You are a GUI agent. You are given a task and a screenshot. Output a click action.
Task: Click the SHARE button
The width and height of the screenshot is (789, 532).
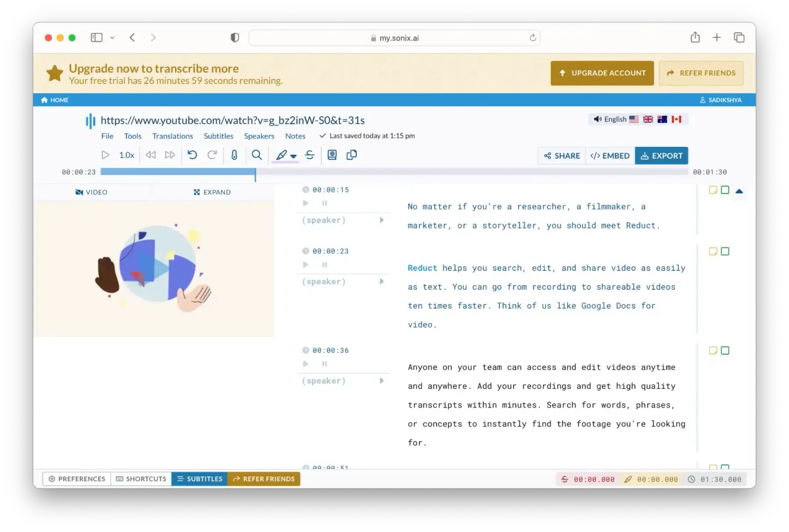562,156
